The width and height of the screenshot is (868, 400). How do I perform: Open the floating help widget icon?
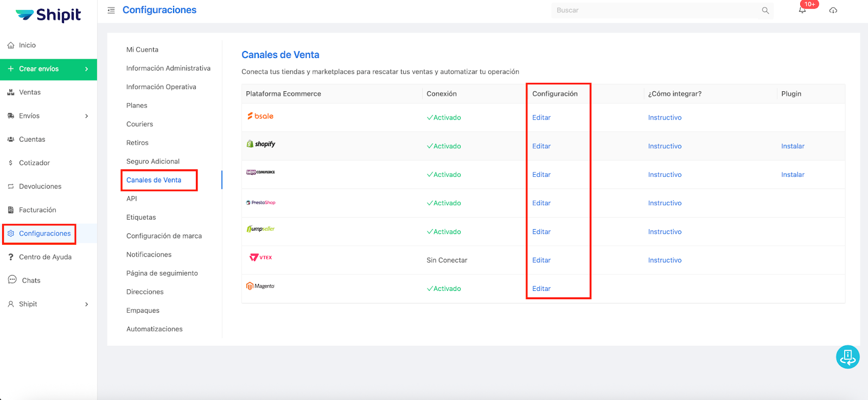847,357
